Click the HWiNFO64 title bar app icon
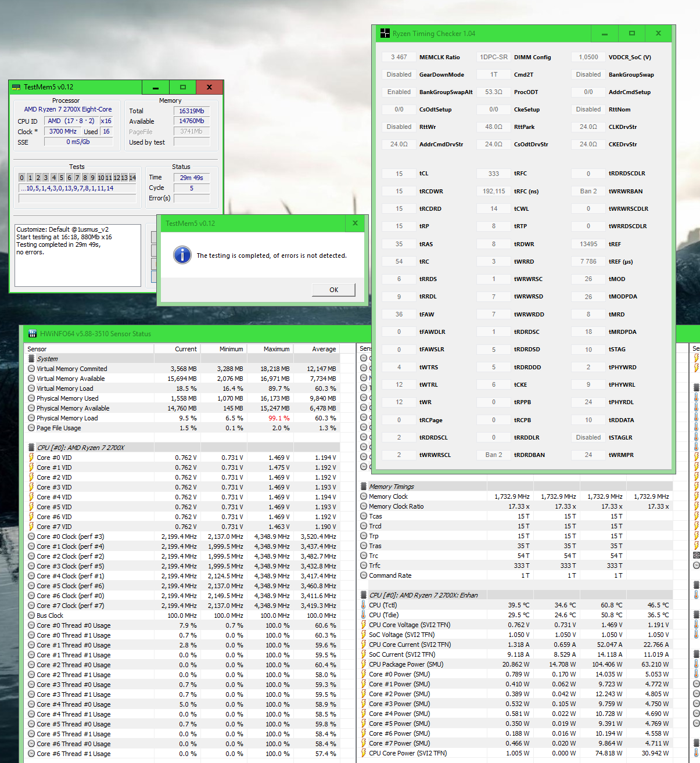The width and height of the screenshot is (700, 763). (33, 334)
